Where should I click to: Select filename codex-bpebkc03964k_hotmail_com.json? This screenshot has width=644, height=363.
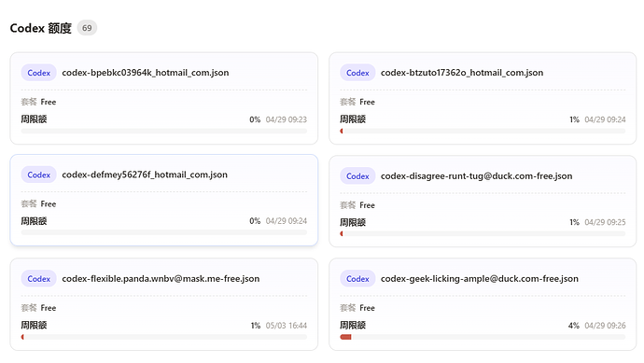point(146,73)
